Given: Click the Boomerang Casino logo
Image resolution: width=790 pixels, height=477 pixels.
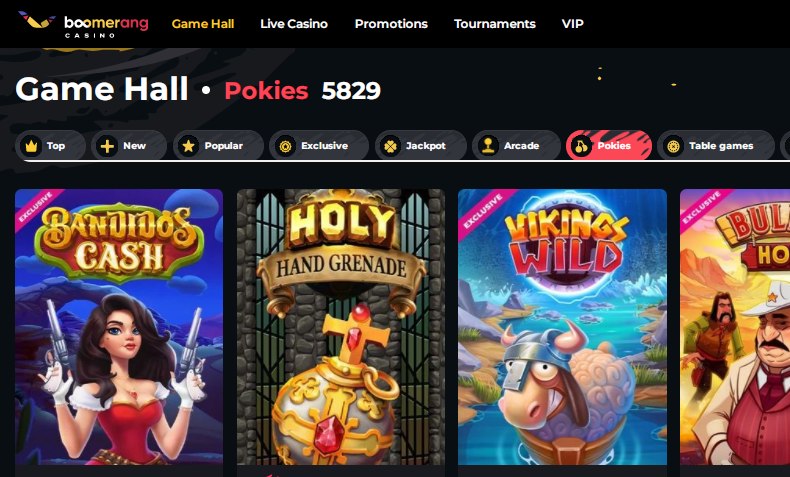Looking at the screenshot, I should tap(84, 24).
